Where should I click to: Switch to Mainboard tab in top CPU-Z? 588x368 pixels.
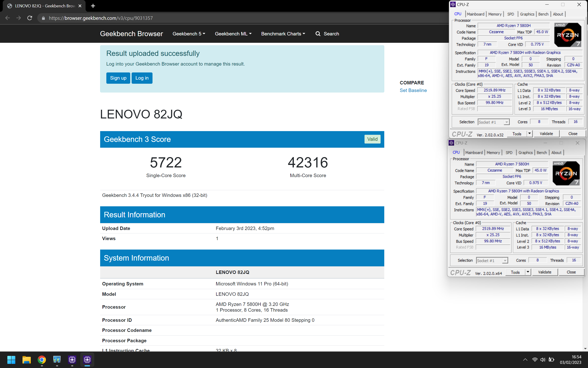(475, 14)
